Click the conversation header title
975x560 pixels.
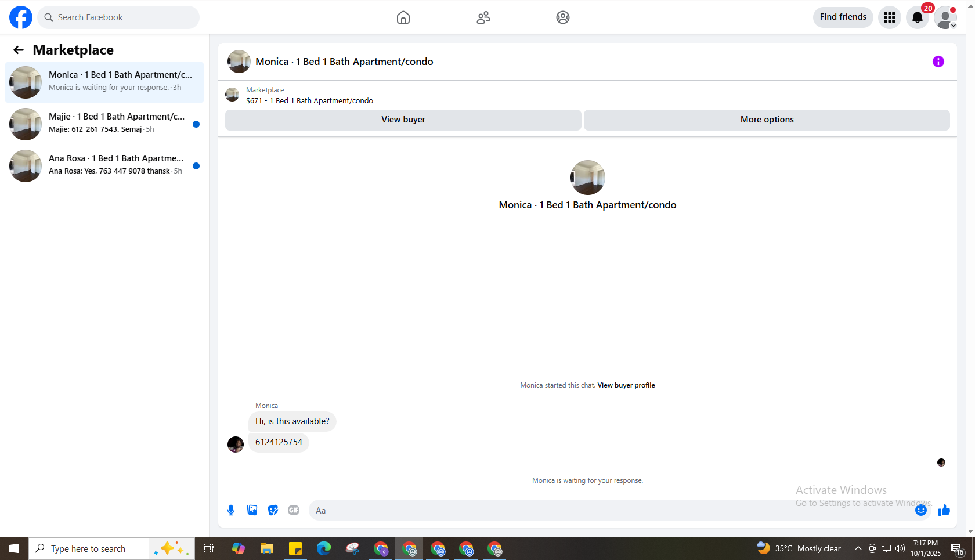344,62
